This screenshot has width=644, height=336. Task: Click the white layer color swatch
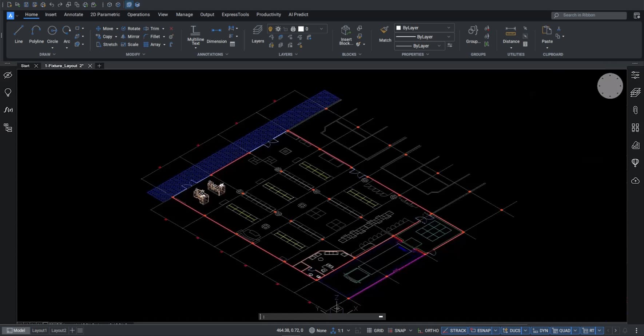pyautogui.click(x=301, y=29)
